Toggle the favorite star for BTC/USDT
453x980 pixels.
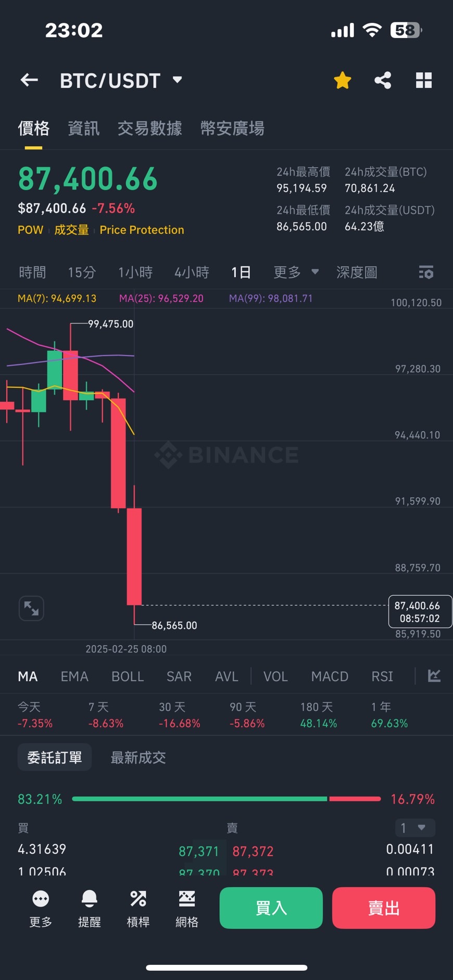[x=342, y=81]
